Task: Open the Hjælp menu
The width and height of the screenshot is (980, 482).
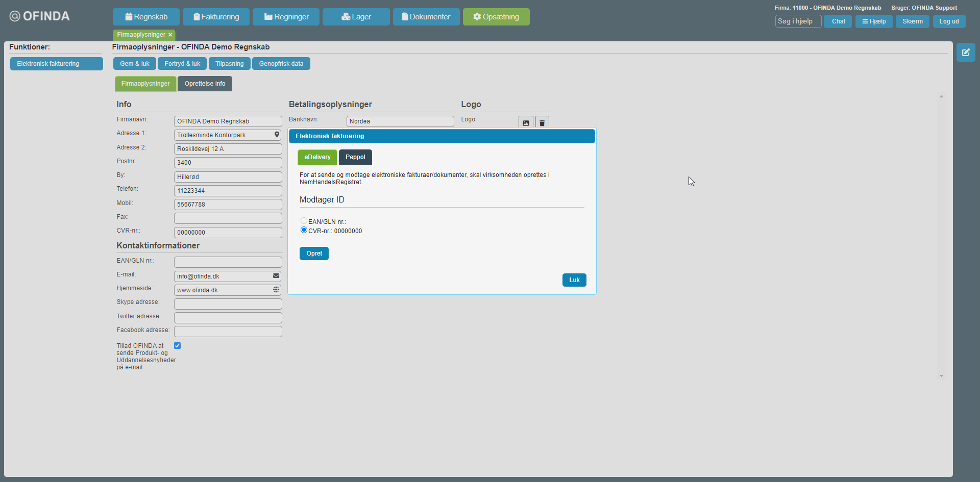Action: (874, 21)
